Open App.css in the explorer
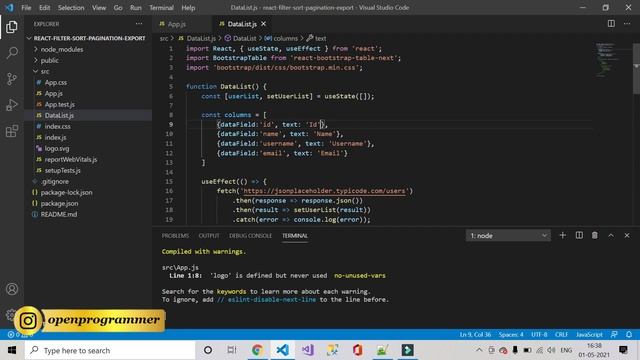 56,82
